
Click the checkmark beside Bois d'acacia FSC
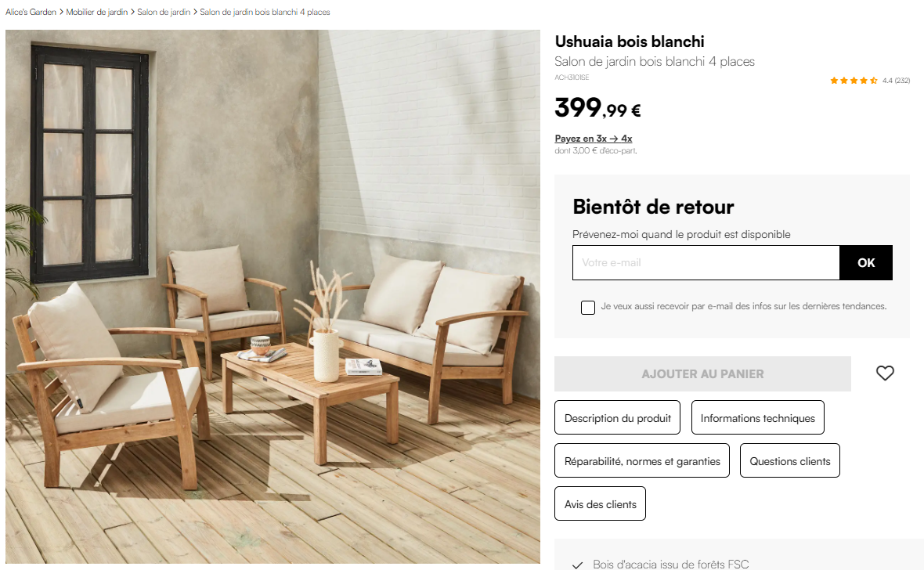pyautogui.click(x=578, y=565)
